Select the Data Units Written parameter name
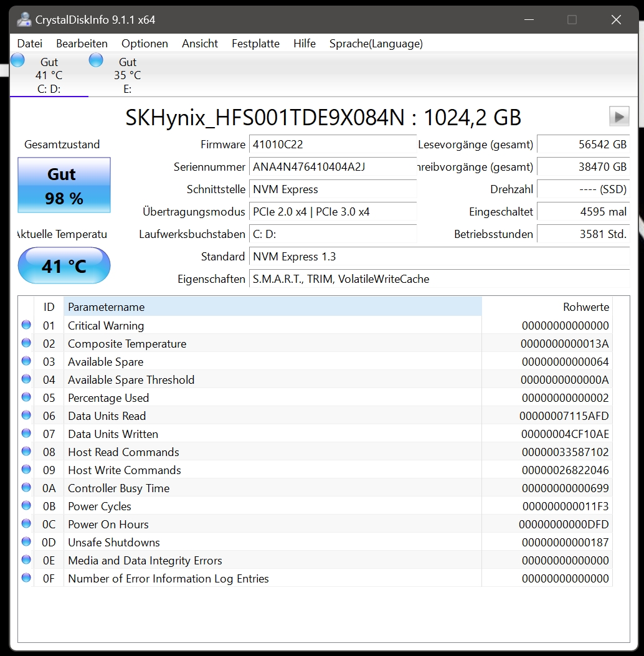The height and width of the screenshot is (656, 644). [113, 434]
